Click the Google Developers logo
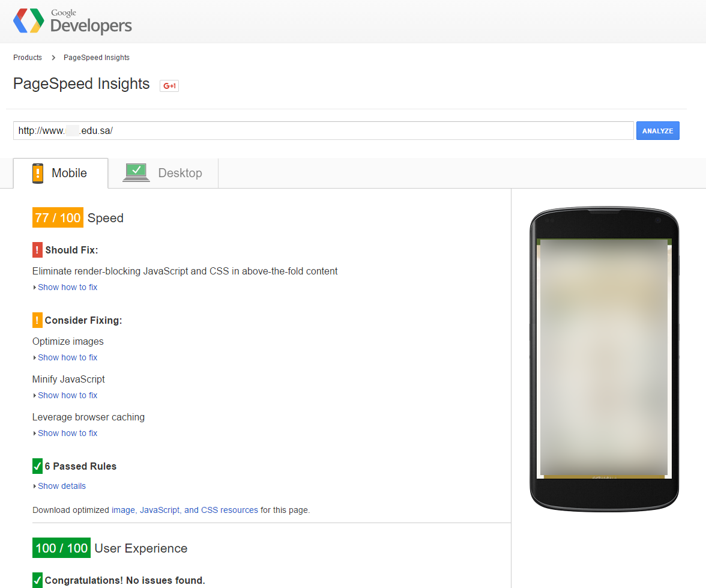 (x=72, y=22)
